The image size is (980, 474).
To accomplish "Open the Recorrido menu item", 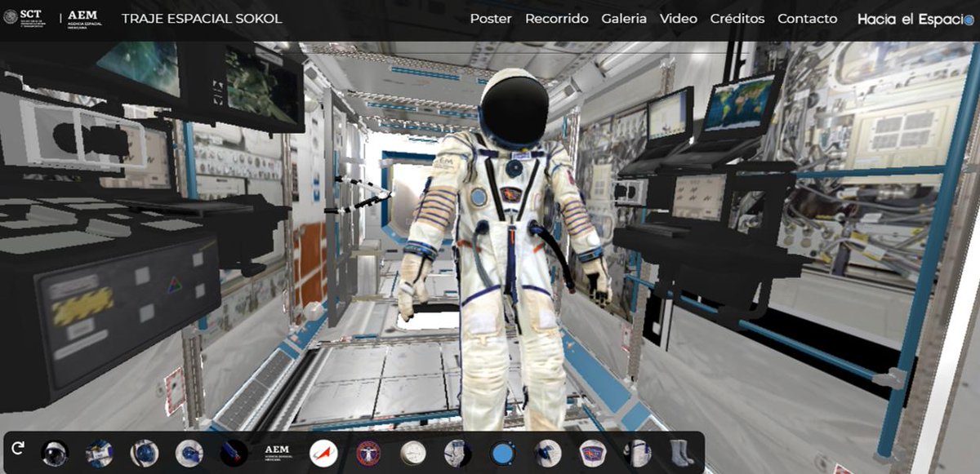I will click(556, 19).
